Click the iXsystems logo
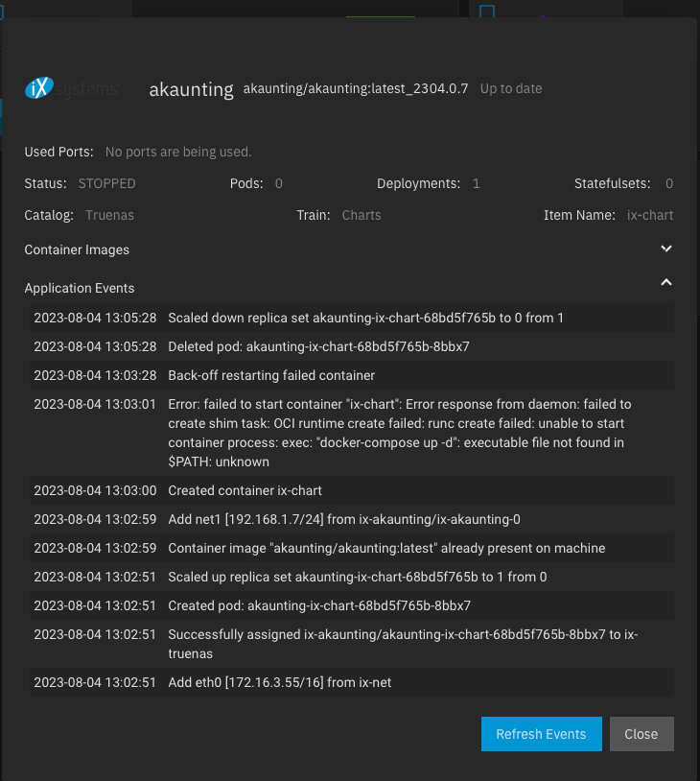The height and width of the screenshot is (781, 700). pyautogui.click(x=73, y=88)
